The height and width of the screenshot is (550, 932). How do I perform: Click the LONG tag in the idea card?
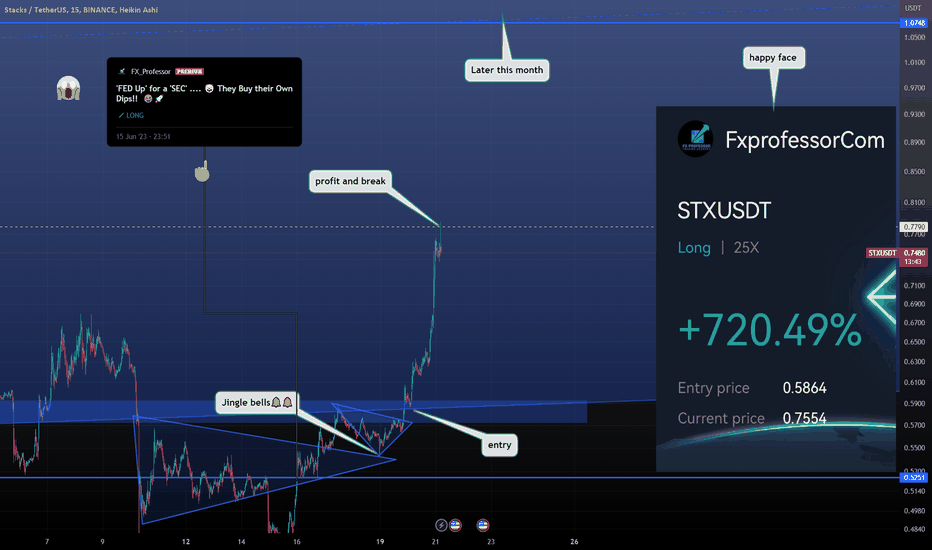[131, 115]
